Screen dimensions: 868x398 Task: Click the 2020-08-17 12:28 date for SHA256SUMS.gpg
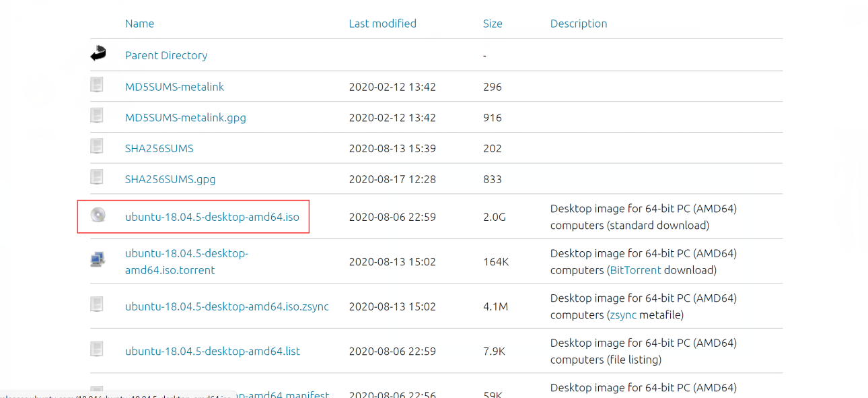click(392, 179)
